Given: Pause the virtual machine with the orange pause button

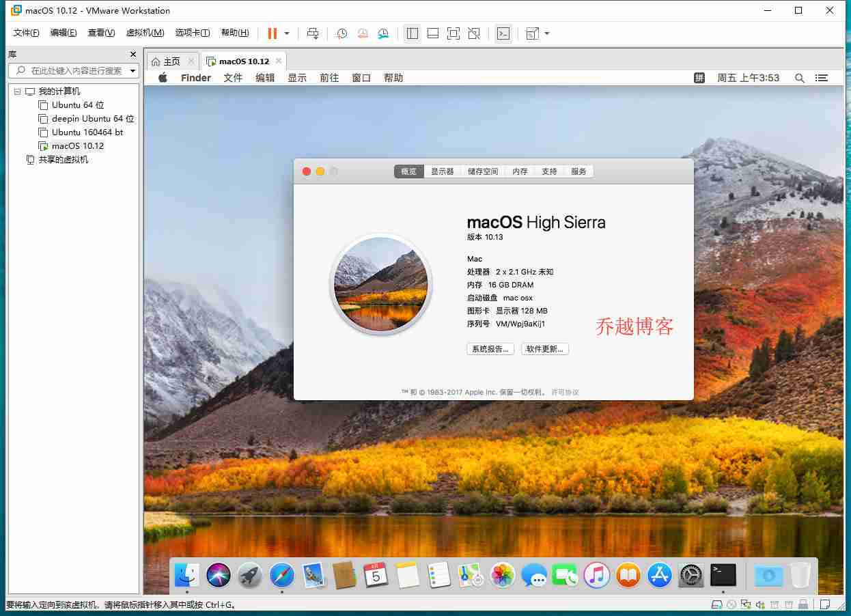Looking at the screenshot, I should point(273,33).
